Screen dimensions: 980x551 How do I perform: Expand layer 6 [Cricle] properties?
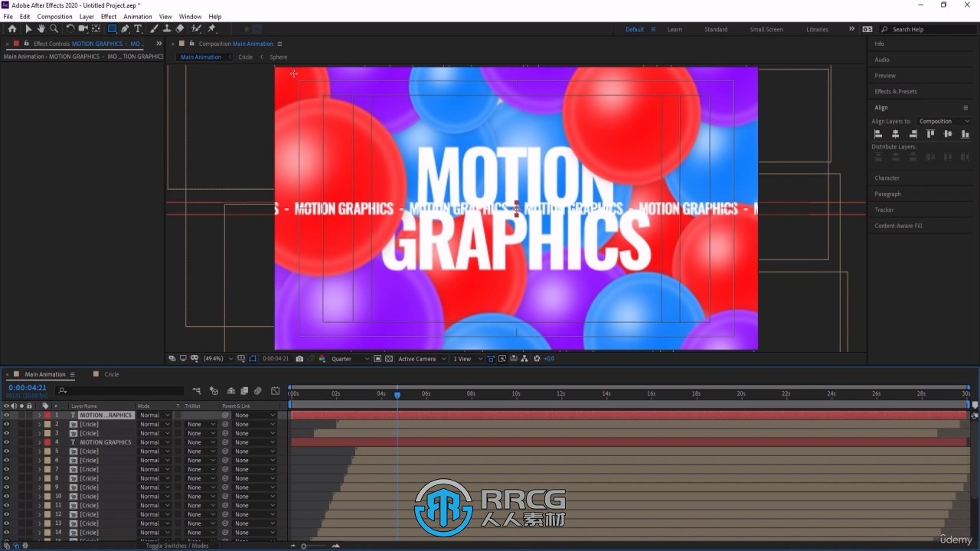pyautogui.click(x=40, y=460)
